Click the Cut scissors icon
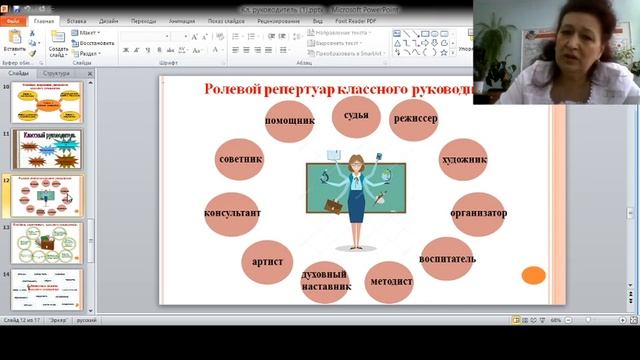 click(32, 33)
